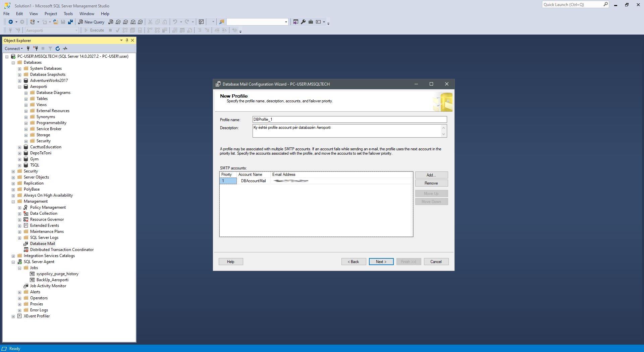Collapse the Management folder
Viewport: 644px width, 352px height.
point(13,202)
